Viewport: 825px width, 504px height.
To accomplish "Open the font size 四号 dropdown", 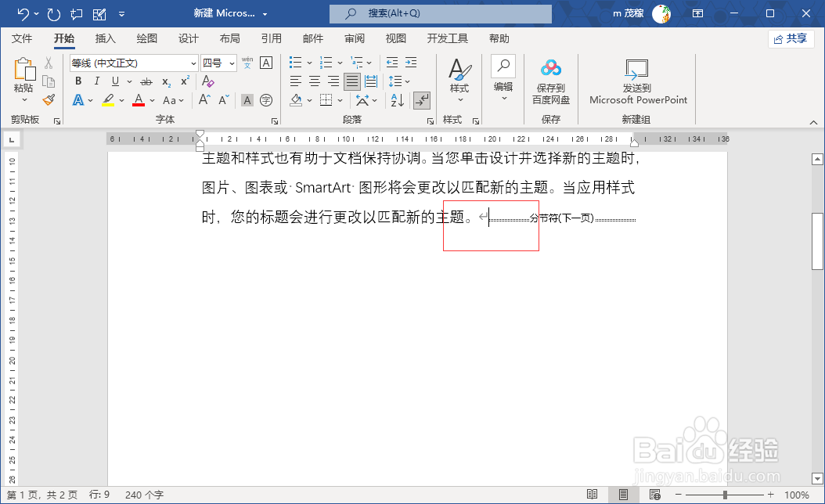I will point(232,63).
